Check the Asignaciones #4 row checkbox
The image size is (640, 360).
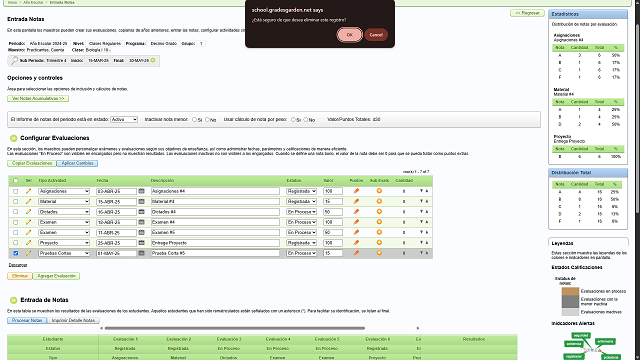click(x=16, y=191)
